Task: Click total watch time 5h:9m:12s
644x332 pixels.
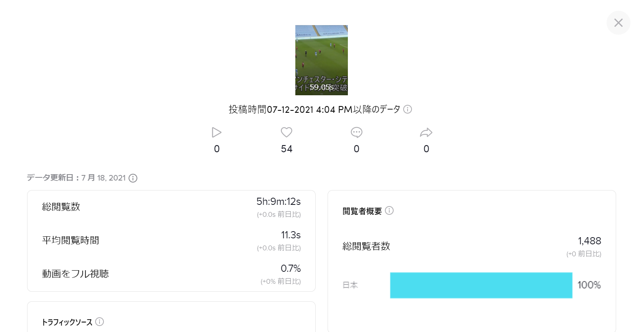Action: 279,202
